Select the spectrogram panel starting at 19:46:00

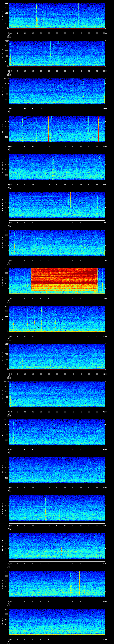click(57, 584)
